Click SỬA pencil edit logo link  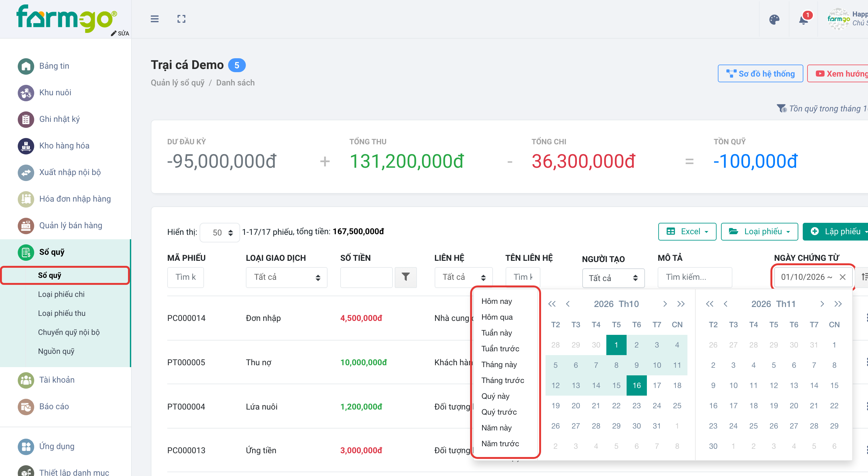coord(120,33)
